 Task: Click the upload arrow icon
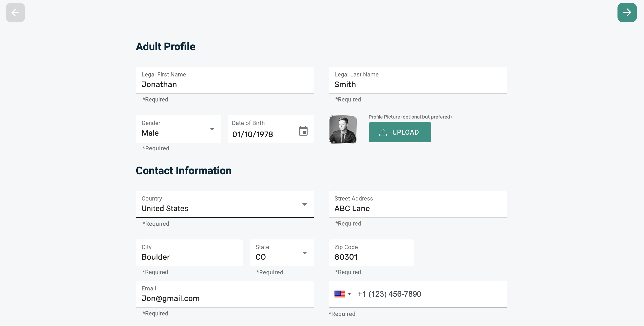(x=382, y=132)
